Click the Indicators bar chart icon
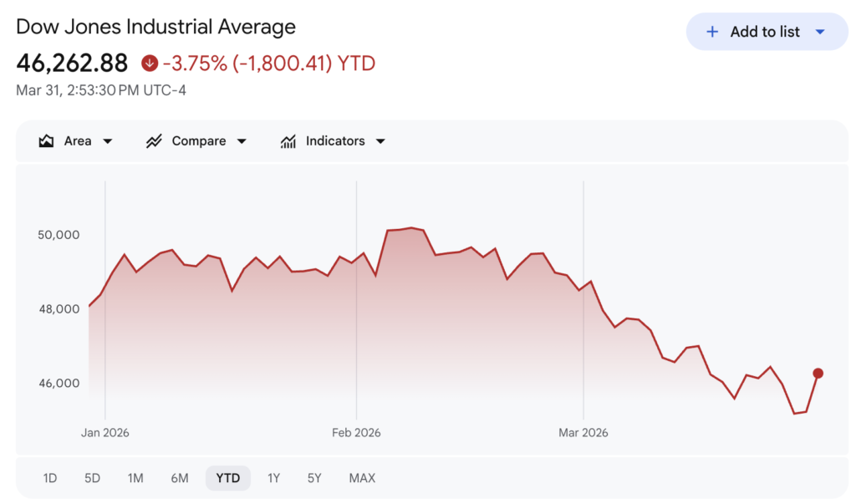The width and height of the screenshot is (856, 504). tap(288, 141)
